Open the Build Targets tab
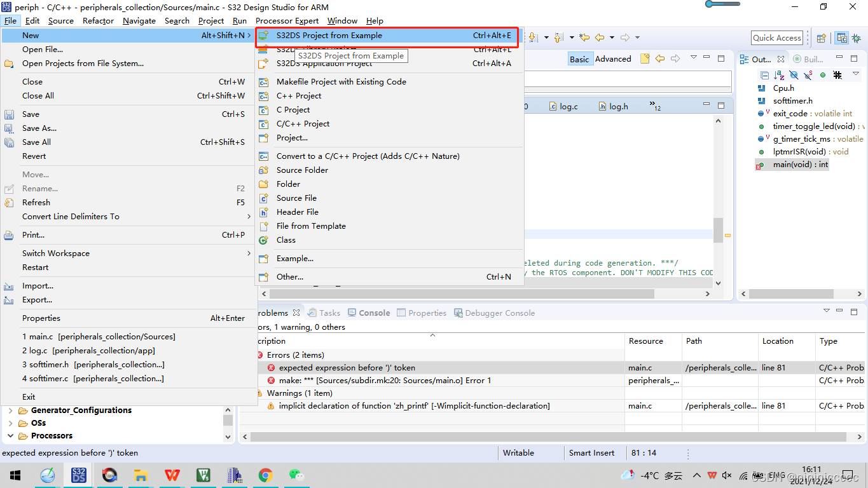Screen dimensions: 868x488 [x=808, y=59]
